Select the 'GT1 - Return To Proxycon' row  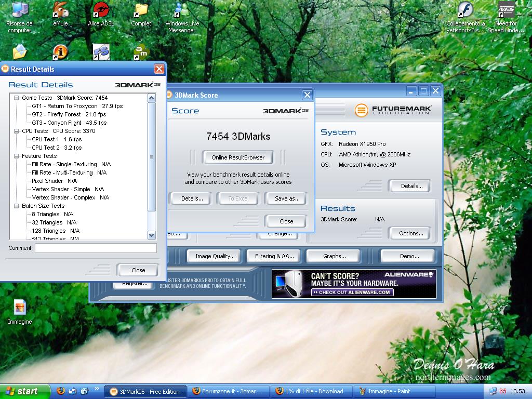click(x=77, y=106)
